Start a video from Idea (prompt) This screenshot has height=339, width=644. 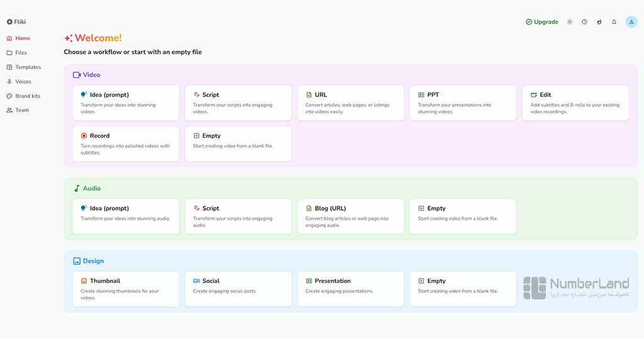126,103
